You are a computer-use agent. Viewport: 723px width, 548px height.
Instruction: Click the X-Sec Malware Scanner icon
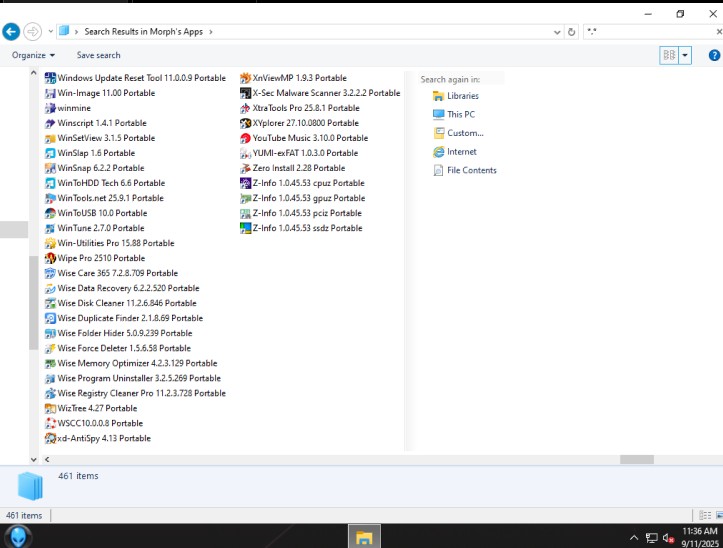click(245, 93)
